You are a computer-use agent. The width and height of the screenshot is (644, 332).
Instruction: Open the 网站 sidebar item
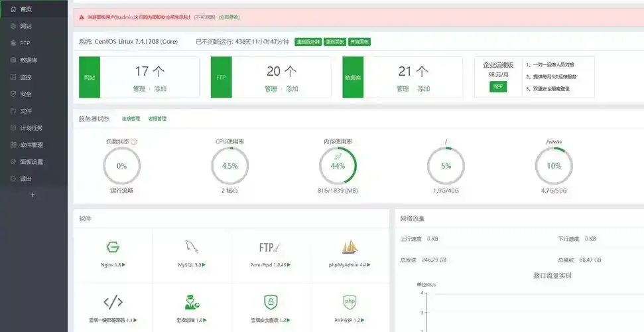point(34,27)
